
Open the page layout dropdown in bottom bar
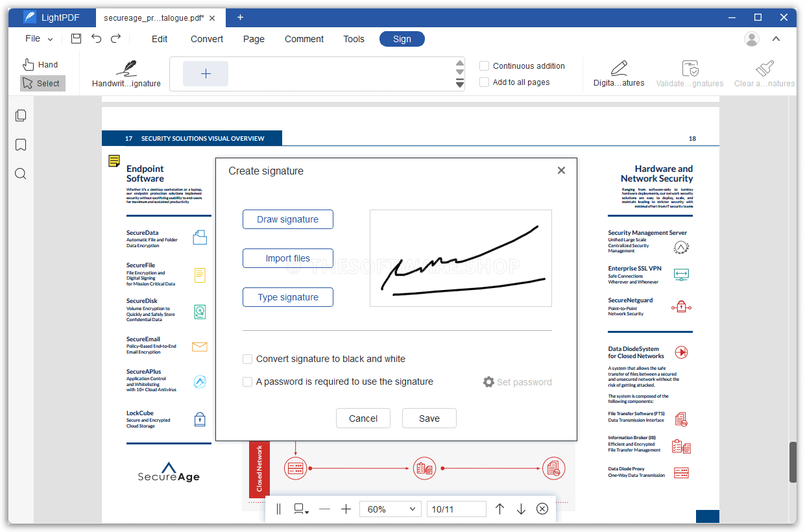(301, 509)
